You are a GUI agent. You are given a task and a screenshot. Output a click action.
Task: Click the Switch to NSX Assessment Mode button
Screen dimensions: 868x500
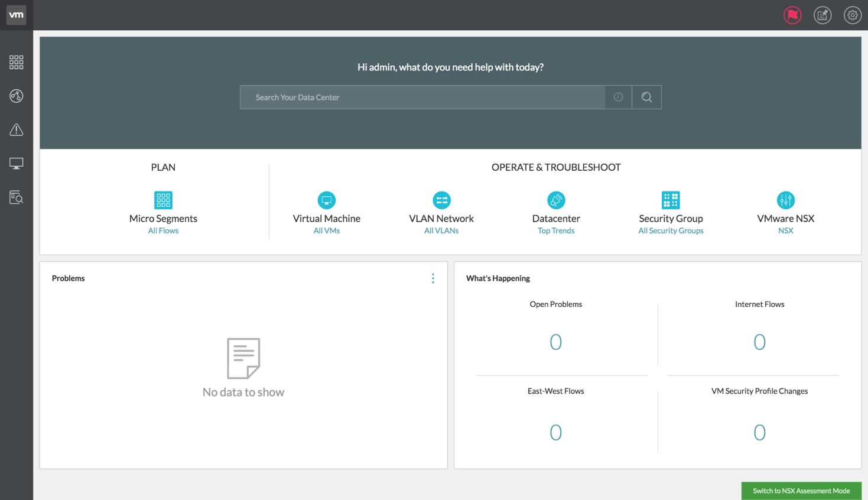click(x=801, y=491)
